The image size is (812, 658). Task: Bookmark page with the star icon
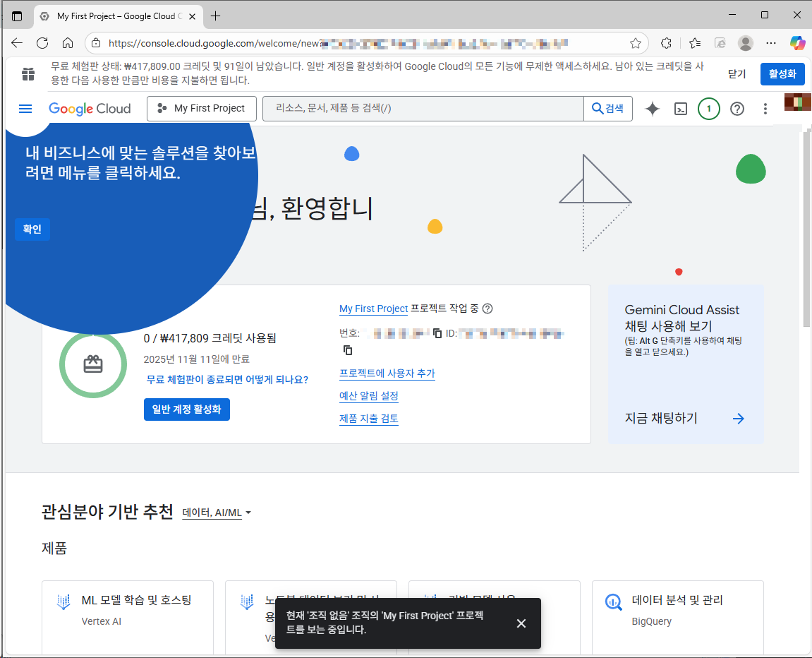click(x=636, y=43)
